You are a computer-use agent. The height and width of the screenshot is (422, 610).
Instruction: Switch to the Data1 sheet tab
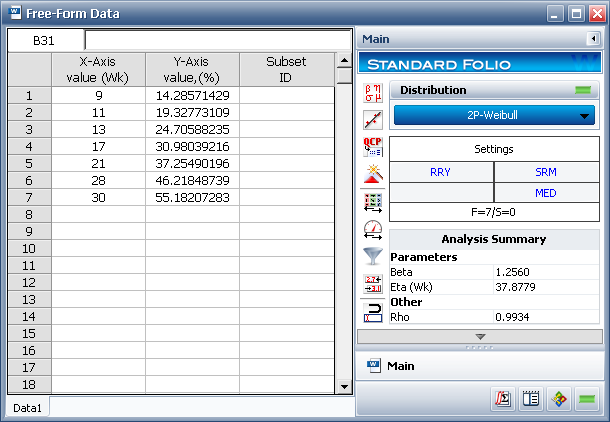[27, 408]
